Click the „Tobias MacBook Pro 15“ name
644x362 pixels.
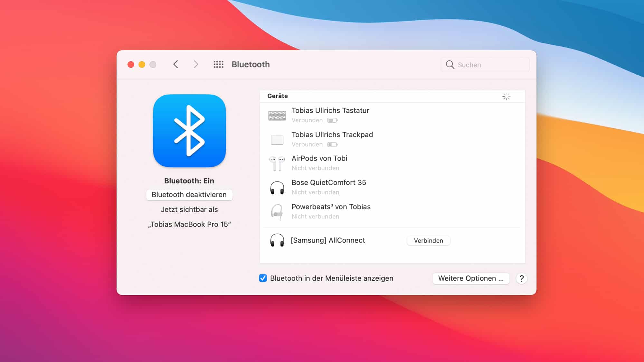click(x=189, y=224)
